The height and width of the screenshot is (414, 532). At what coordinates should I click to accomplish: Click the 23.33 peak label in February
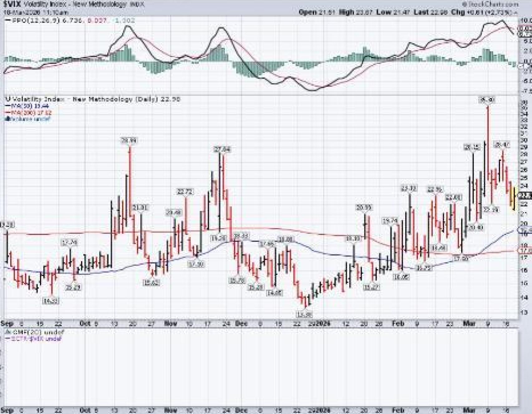click(409, 189)
